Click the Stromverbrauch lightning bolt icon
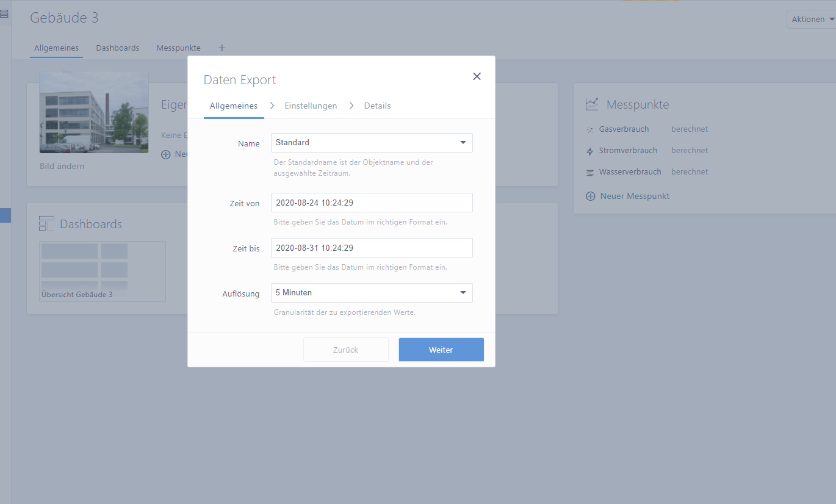Viewport: 836px width, 504px height. [x=589, y=151]
